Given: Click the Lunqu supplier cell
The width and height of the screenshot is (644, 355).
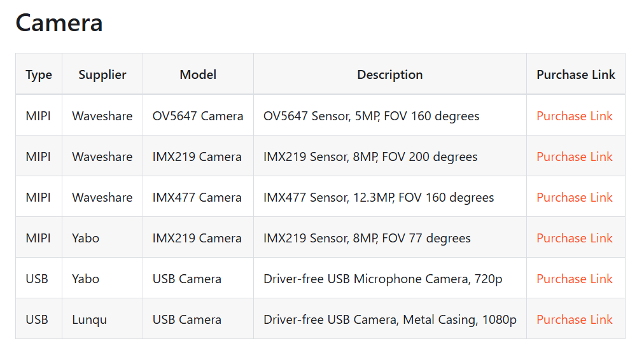Looking at the screenshot, I should tap(89, 319).
